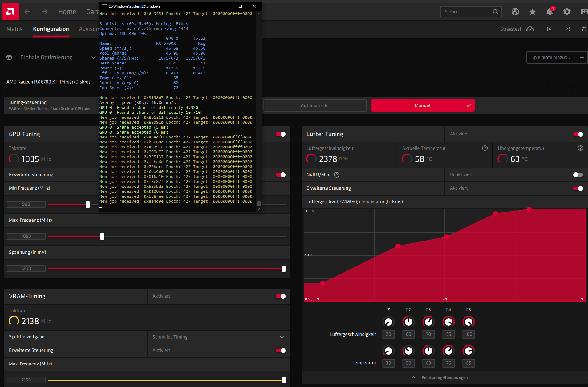
Task: Open the Advisors tab
Action: coord(89,29)
